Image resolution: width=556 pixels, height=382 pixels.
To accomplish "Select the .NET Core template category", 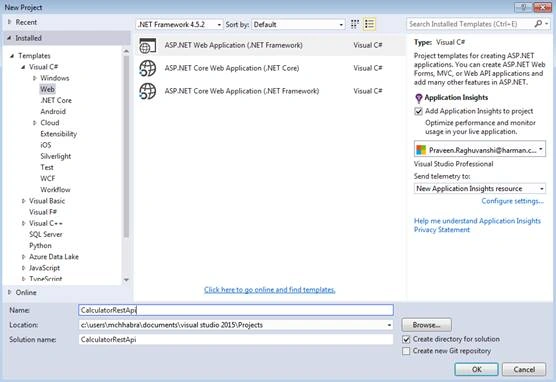I will [56, 100].
